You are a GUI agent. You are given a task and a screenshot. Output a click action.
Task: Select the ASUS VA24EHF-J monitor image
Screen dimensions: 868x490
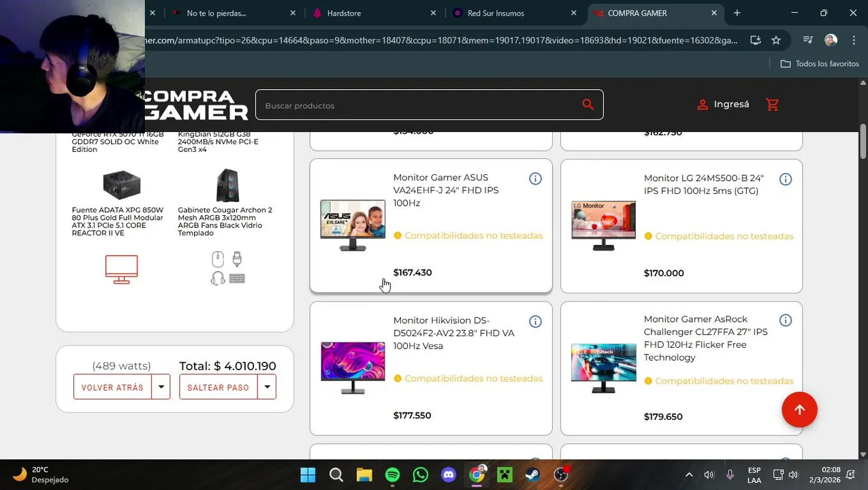click(x=353, y=225)
